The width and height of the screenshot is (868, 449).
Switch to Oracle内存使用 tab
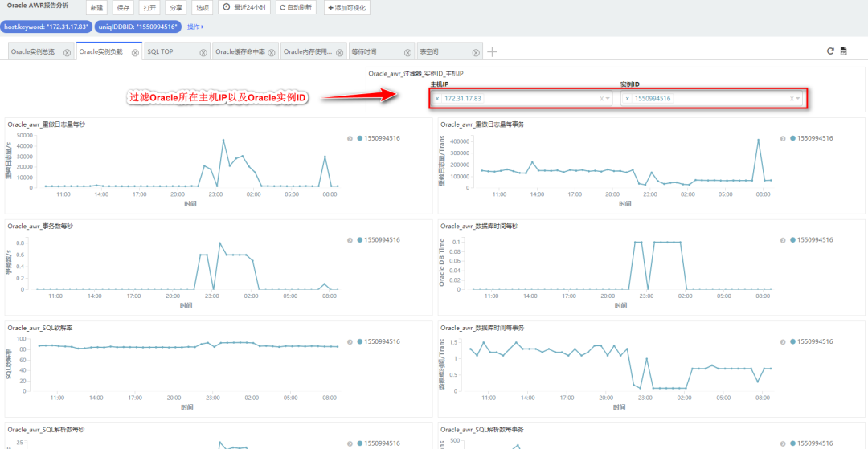point(308,52)
